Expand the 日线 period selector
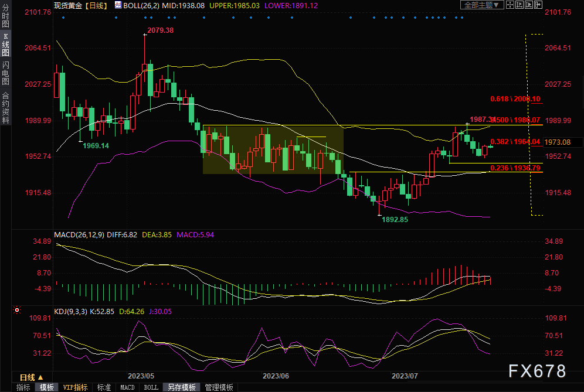The image size is (584, 392). click(x=31, y=377)
